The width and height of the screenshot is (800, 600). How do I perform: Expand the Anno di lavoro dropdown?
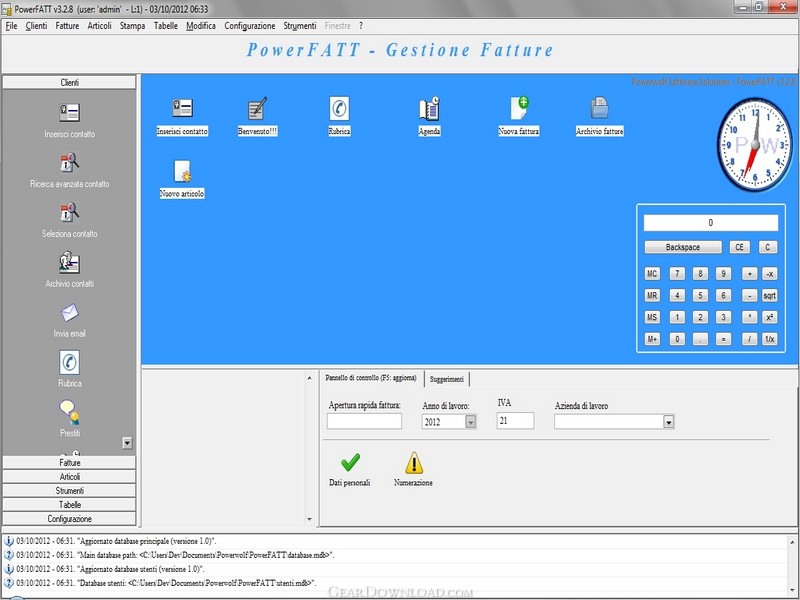[x=470, y=422]
